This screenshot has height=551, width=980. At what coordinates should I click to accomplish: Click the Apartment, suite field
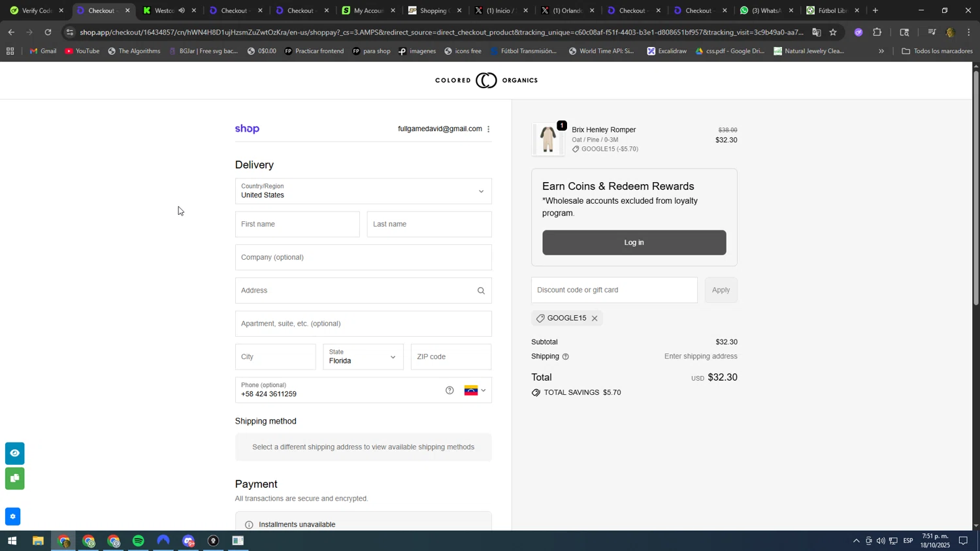pyautogui.click(x=363, y=324)
